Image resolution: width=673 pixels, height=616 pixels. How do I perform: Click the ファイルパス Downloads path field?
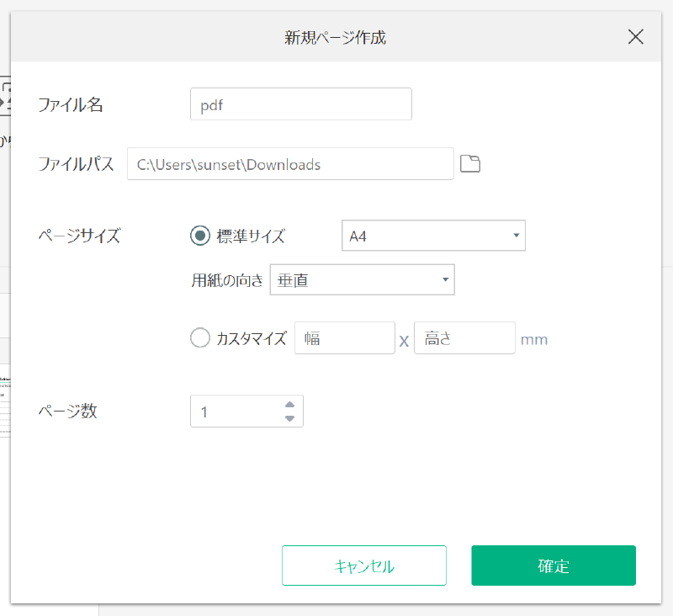coord(290,164)
